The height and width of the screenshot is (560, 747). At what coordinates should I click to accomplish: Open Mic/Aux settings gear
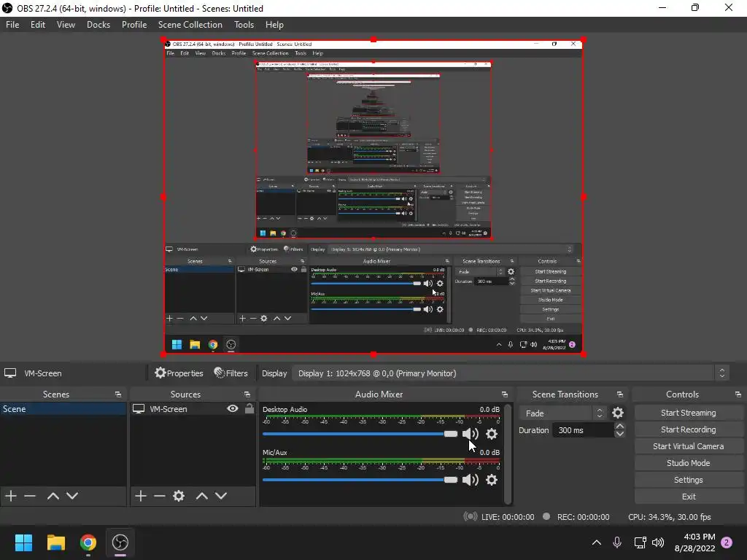(x=492, y=480)
